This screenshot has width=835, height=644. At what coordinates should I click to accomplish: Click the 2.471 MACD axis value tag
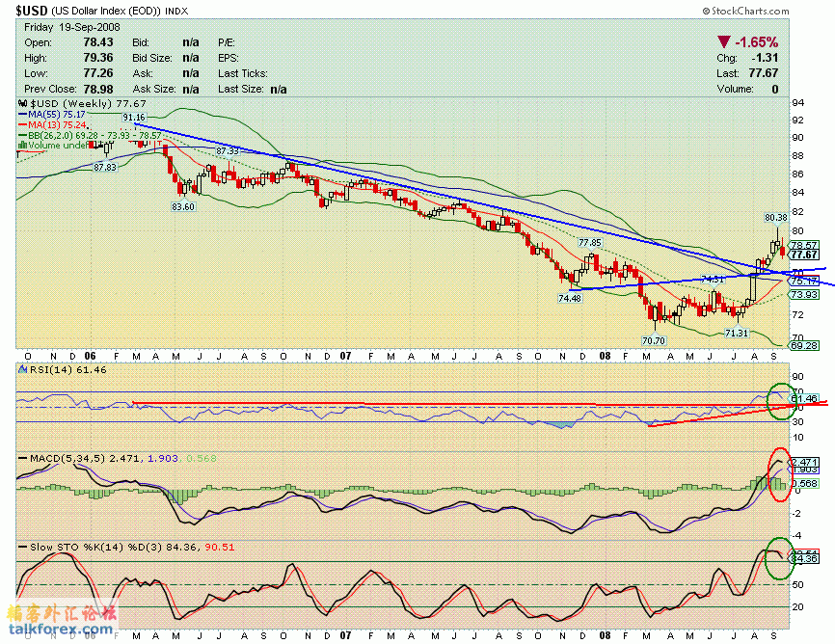click(805, 462)
